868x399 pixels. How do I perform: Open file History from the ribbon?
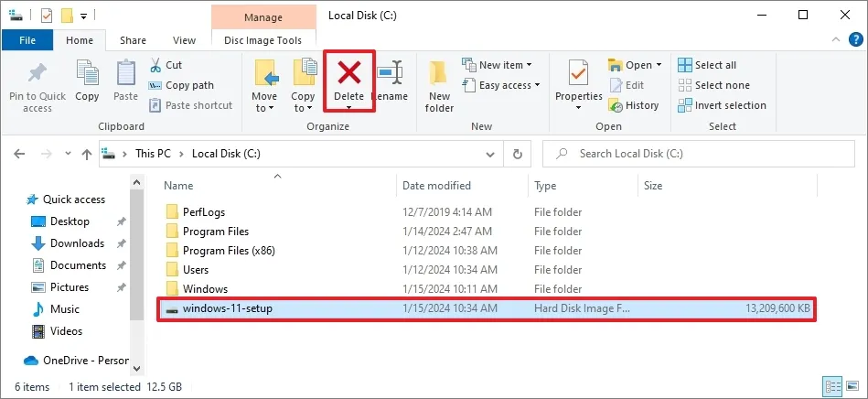(x=633, y=105)
